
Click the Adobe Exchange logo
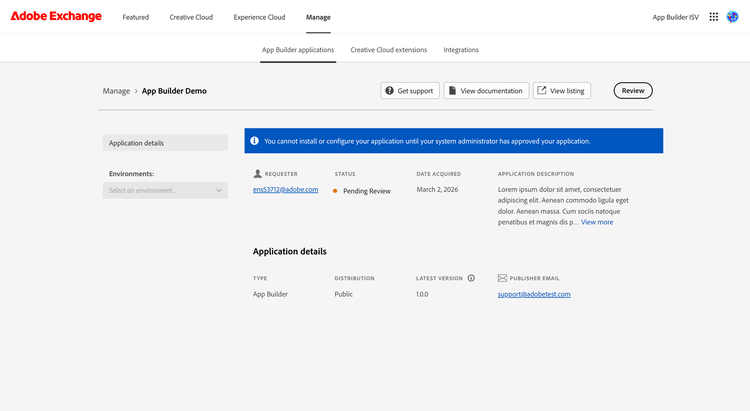pyautogui.click(x=56, y=16)
